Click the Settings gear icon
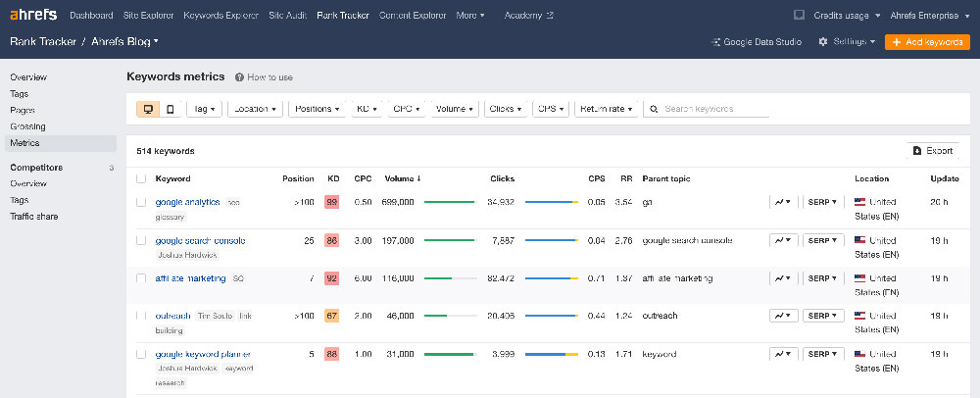Viewport: 980px width, 398px height. click(x=823, y=42)
